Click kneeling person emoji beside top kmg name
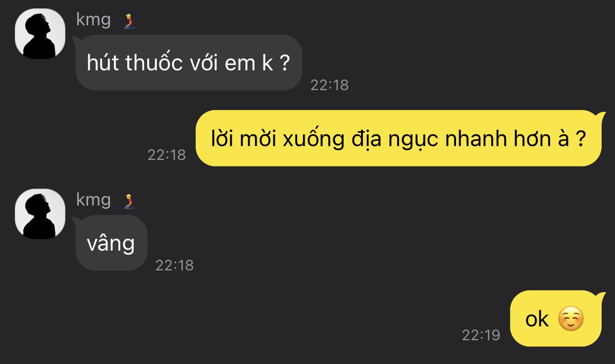The image size is (615, 364). point(130,21)
